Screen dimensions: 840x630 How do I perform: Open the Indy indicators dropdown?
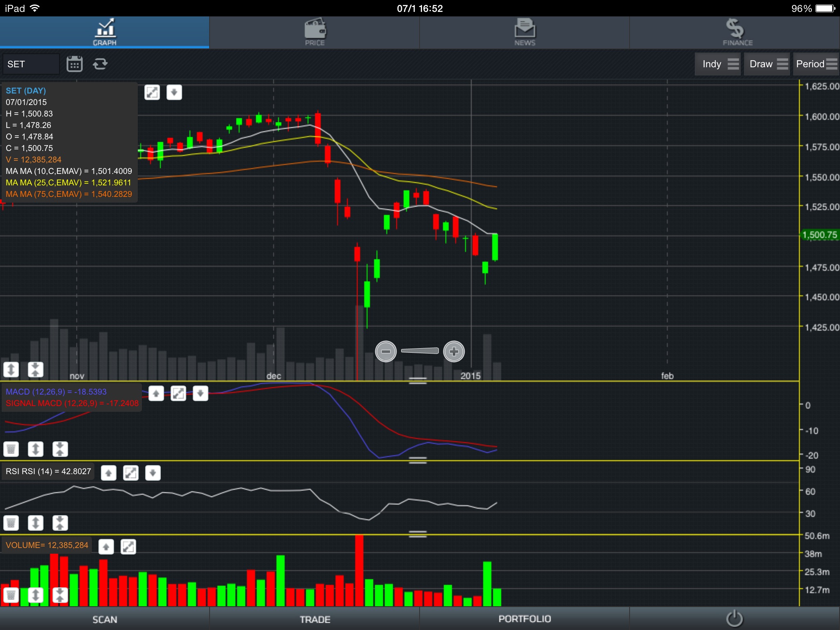coord(717,64)
